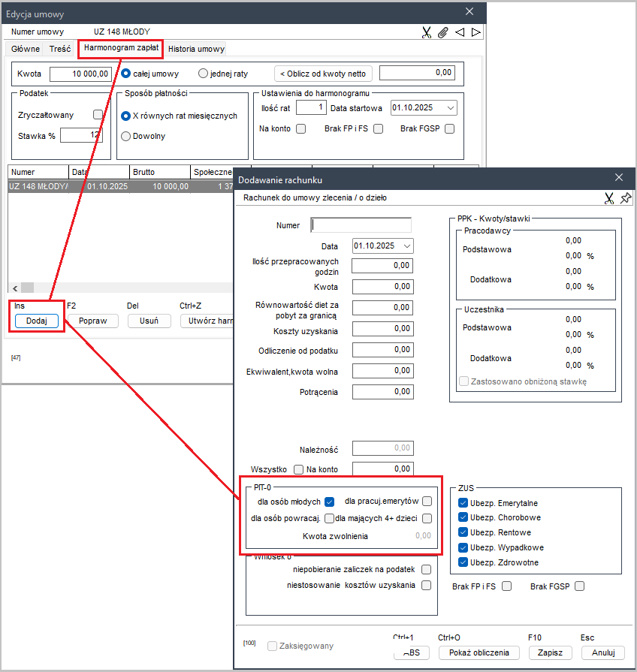This screenshot has height=672, width=637.
Task: Select 'Dowolny' payment method option
Action: [126, 136]
